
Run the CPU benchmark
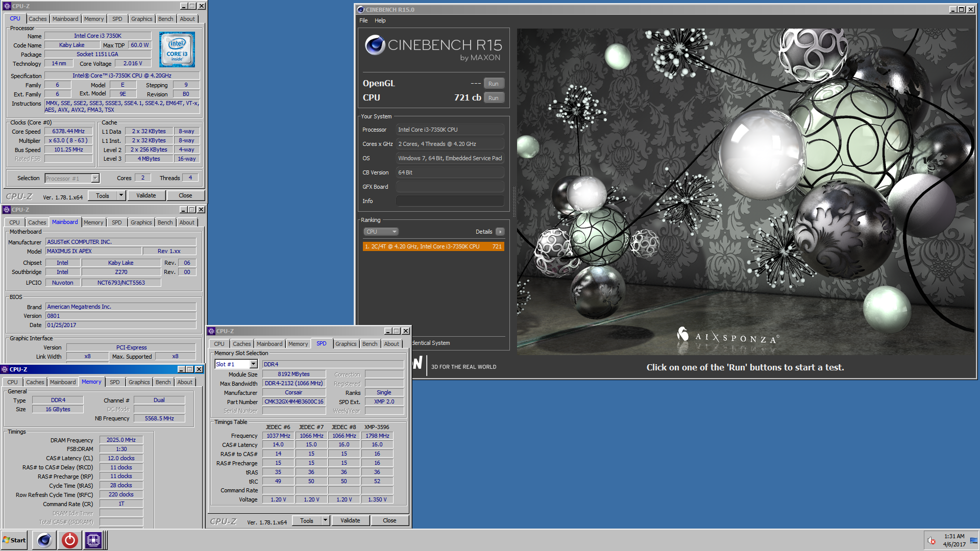pyautogui.click(x=493, y=98)
